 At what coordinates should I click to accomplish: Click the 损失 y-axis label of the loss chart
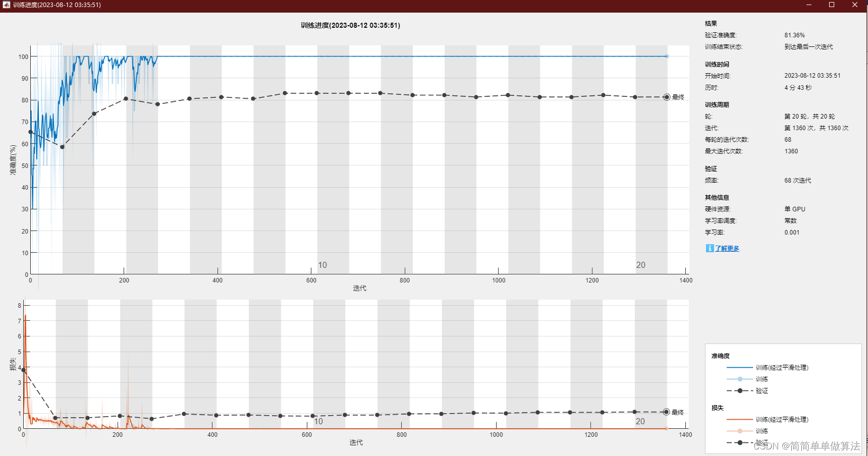[13, 364]
